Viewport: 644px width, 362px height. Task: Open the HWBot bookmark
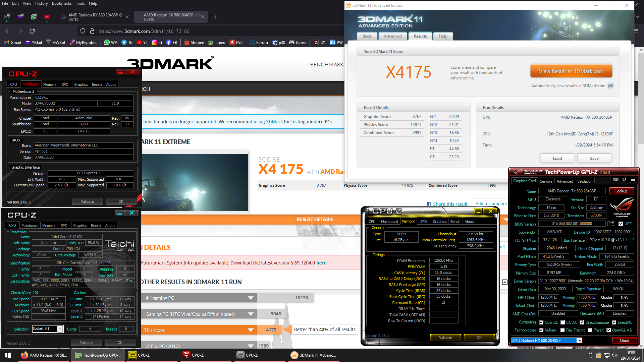point(56,43)
